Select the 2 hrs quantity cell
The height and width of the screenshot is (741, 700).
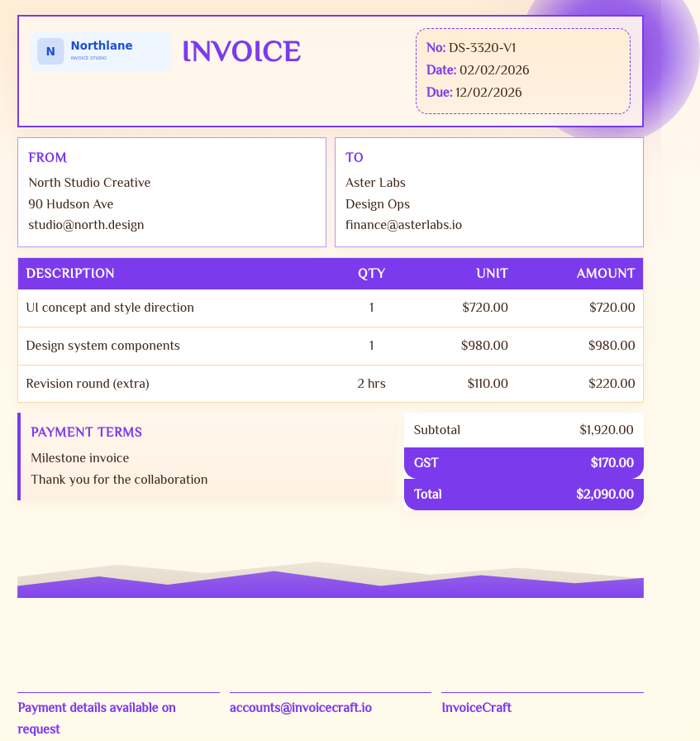tap(371, 383)
